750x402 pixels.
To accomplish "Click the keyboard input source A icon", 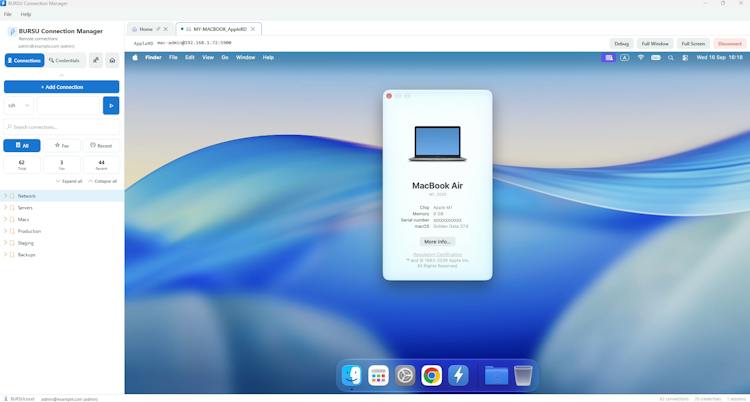I will point(625,57).
